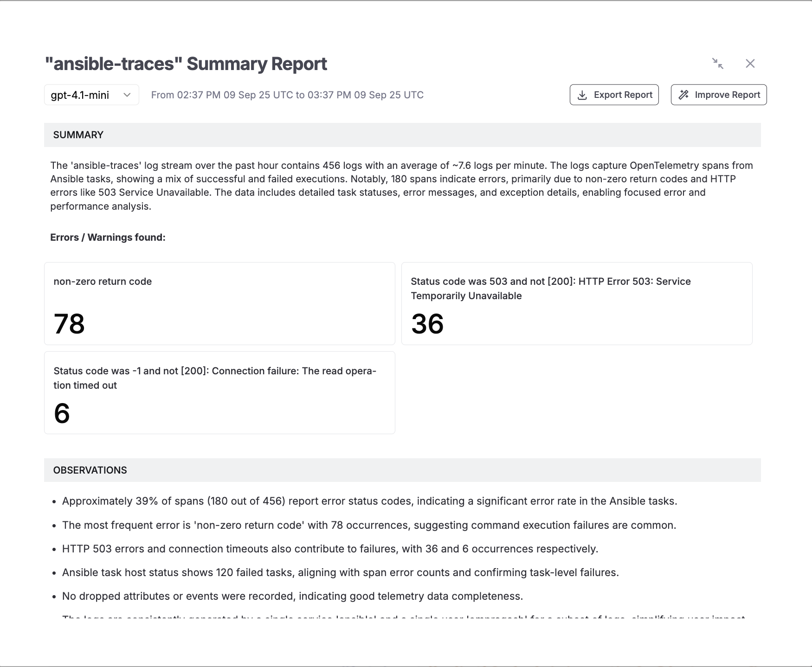Screen dimensions: 812x667
Task: Click the download icon in Export Report
Action: [x=582, y=95]
